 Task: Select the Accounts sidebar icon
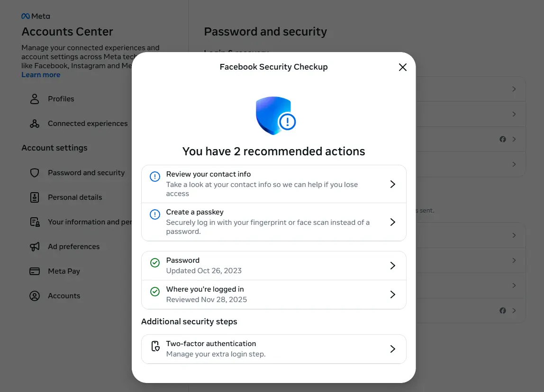point(35,296)
